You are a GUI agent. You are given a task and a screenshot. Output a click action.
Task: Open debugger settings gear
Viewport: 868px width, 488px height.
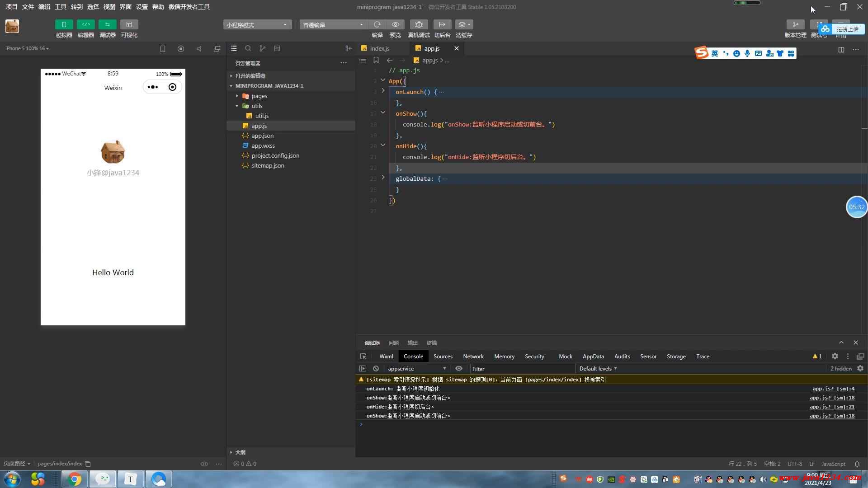coord(835,356)
